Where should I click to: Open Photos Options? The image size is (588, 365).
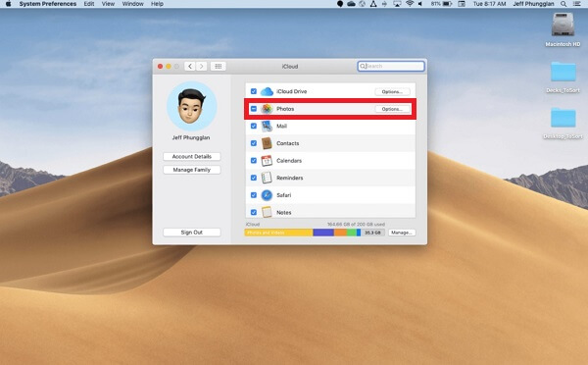(x=392, y=109)
